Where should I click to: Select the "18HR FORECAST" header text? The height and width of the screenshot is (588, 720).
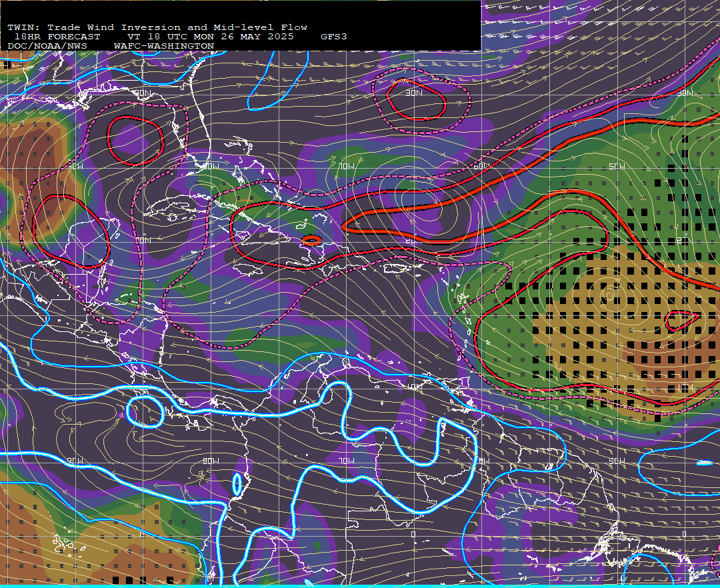coord(57,37)
